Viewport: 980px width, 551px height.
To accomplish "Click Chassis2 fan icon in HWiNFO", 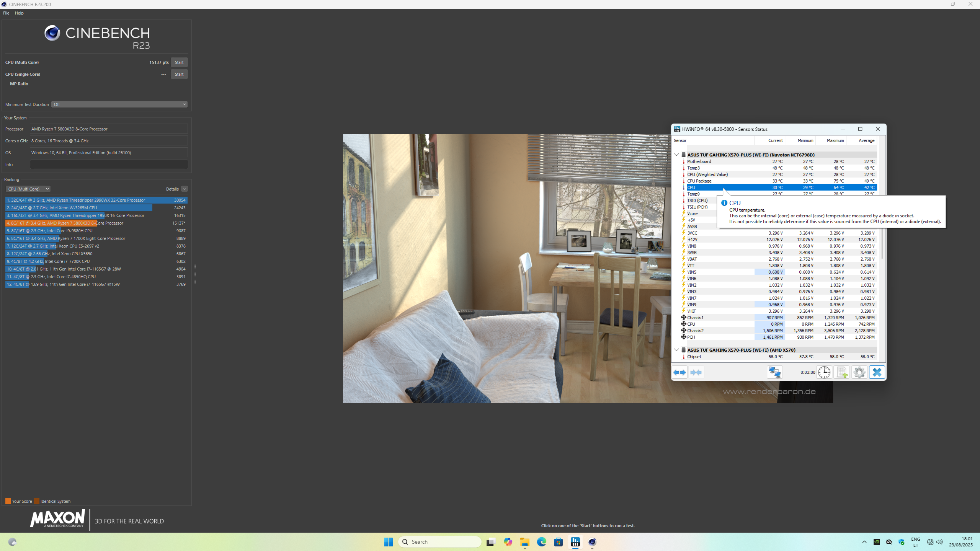I will [x=684, y=331].
